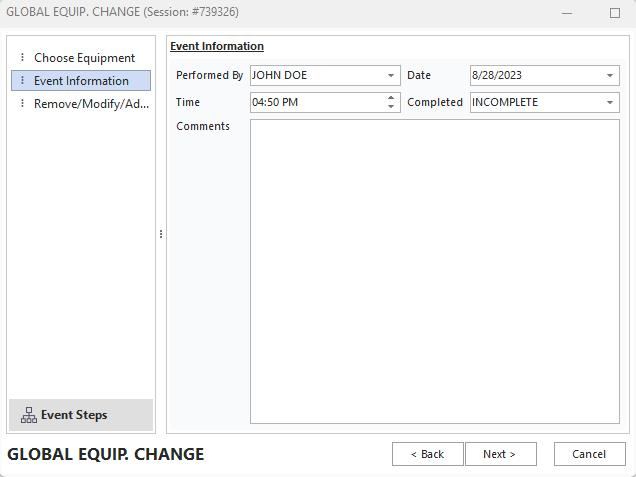Click the Event Steps hierarchy icon
This screenshot has width=636, height=477.
coord(29,415)
